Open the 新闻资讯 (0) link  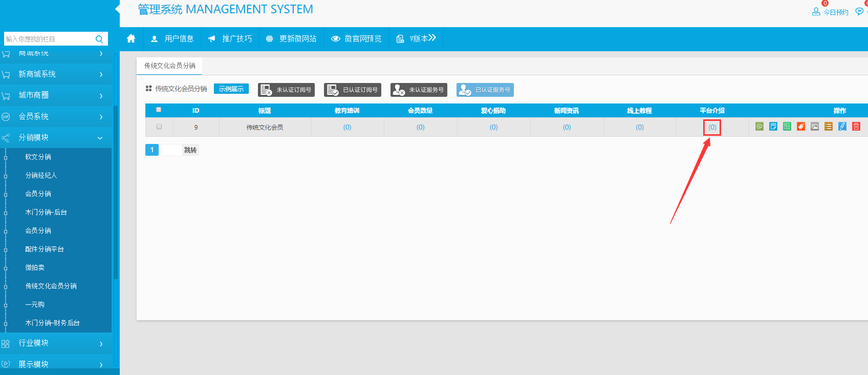point(567,127)
